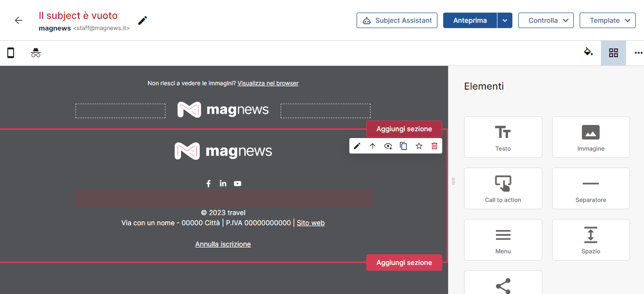Image resolution: width=644 pixels, height=294 pixels.
Task: Switch to mobile phone preview
Action: [11, 53]
